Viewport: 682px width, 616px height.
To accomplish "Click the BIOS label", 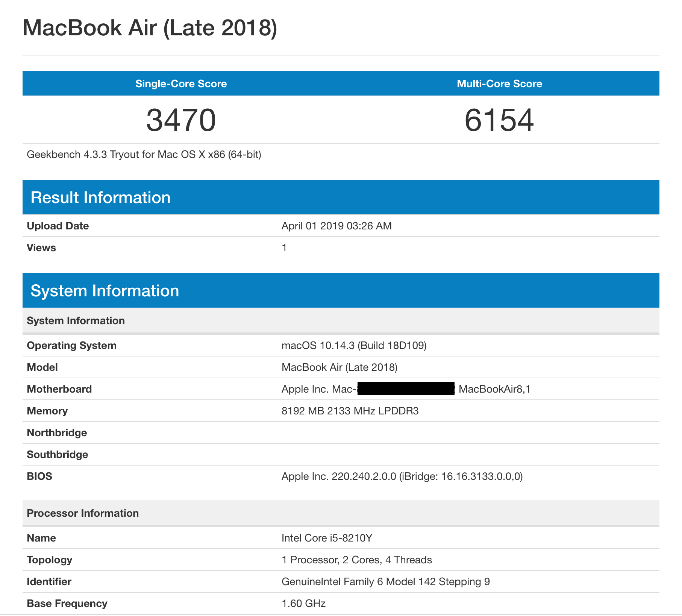I will click(39, 476).
